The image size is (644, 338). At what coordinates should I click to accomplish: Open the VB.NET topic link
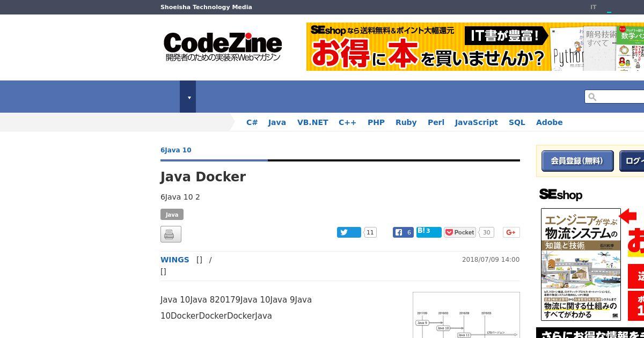click(x=312, y=122)
